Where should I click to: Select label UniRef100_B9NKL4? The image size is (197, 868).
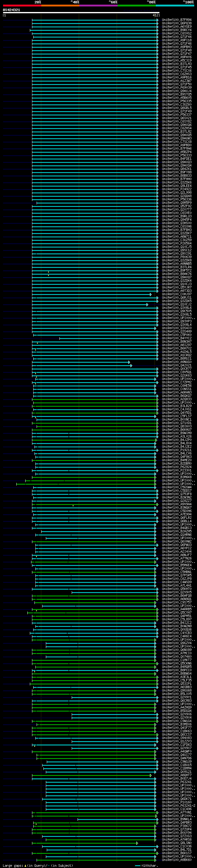pos(177,819)
